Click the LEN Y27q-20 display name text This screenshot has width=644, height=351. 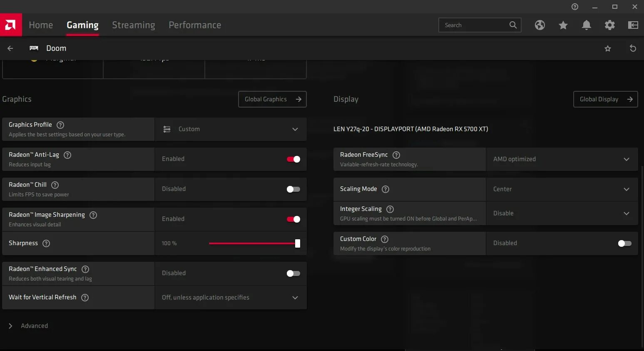(x=410, y=129)
